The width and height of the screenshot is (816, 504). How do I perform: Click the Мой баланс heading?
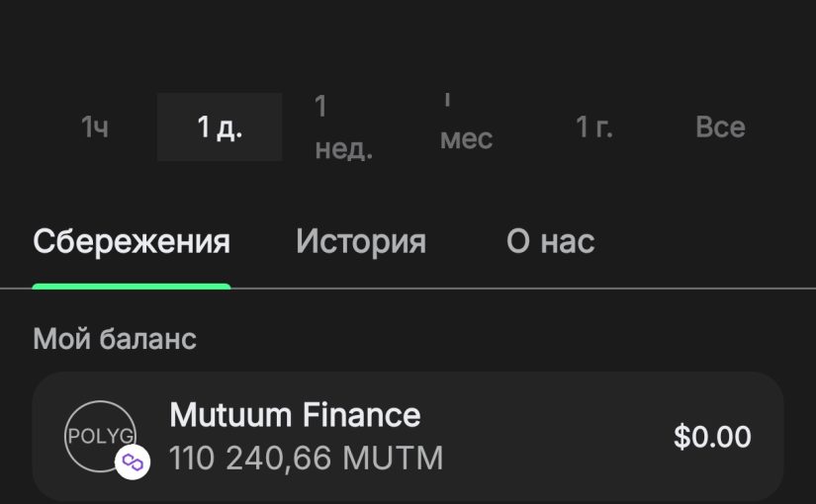point(115,339)
